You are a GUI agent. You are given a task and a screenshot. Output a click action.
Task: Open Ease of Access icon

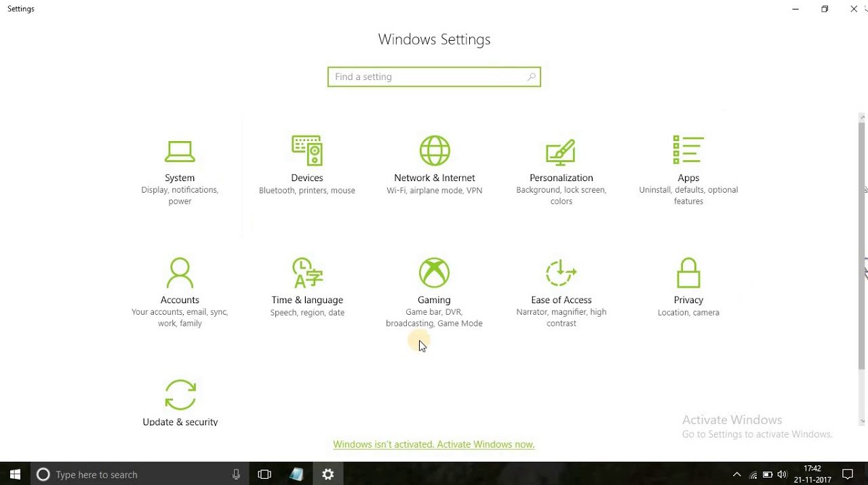[561, 273]
